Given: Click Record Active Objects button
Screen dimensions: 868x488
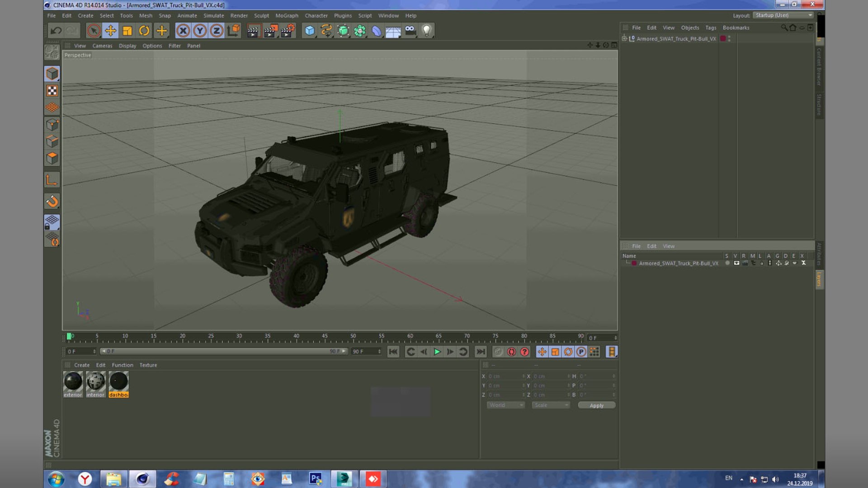Looking at the screenshot, I should 498,352.
